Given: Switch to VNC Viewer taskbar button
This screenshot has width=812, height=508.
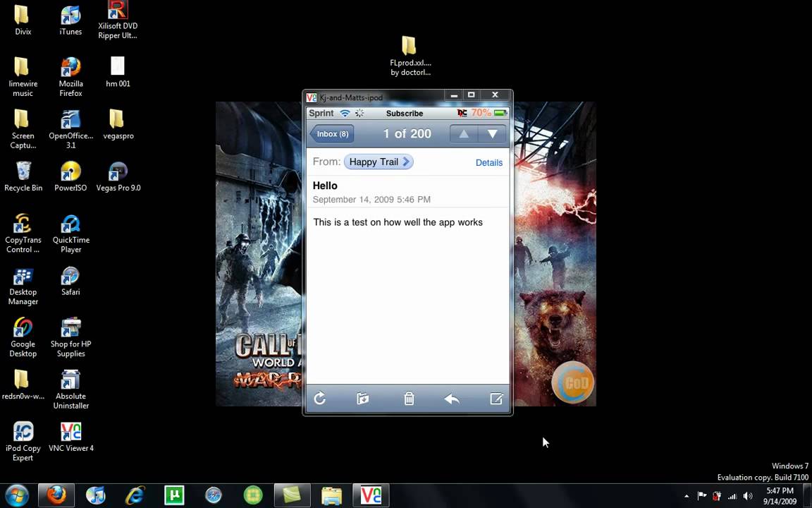Looking at the screenshot, I should (x=371, y=495).
